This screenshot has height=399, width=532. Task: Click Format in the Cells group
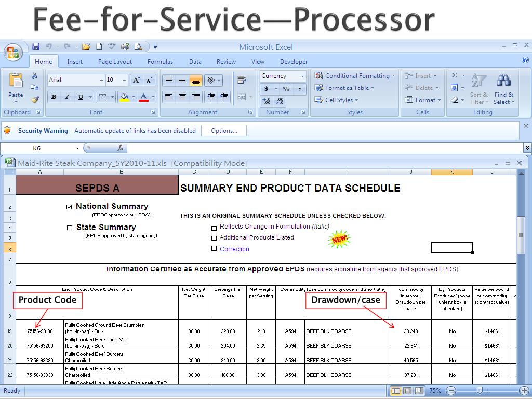pyautogui.click(x=422, y=100)
